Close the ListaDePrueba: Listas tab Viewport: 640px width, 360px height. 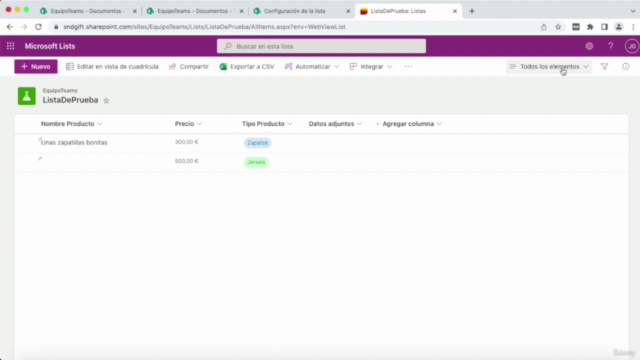coord(455,11)
